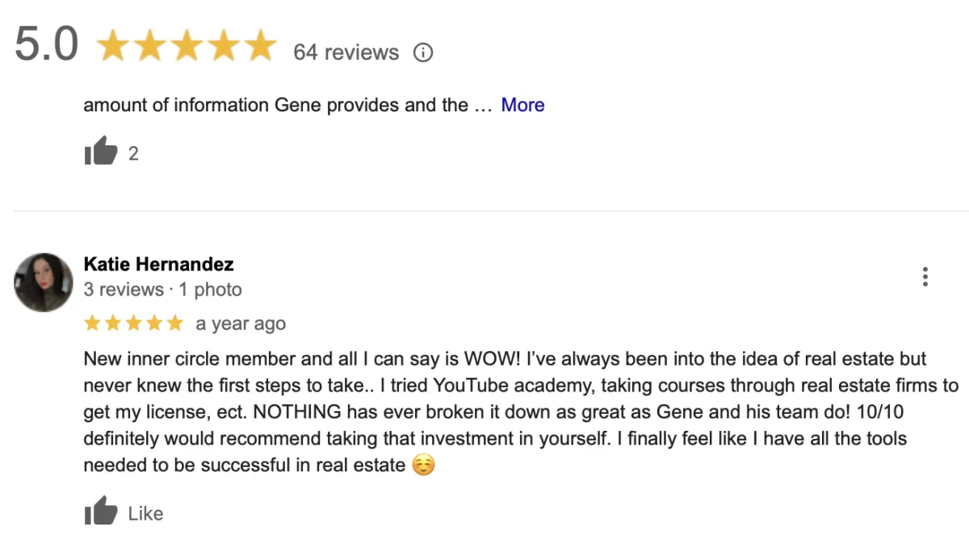Click the smiling emoji ending Katie's review
The width and height of the screenshot is (969, 560).
tap(423, 465)
